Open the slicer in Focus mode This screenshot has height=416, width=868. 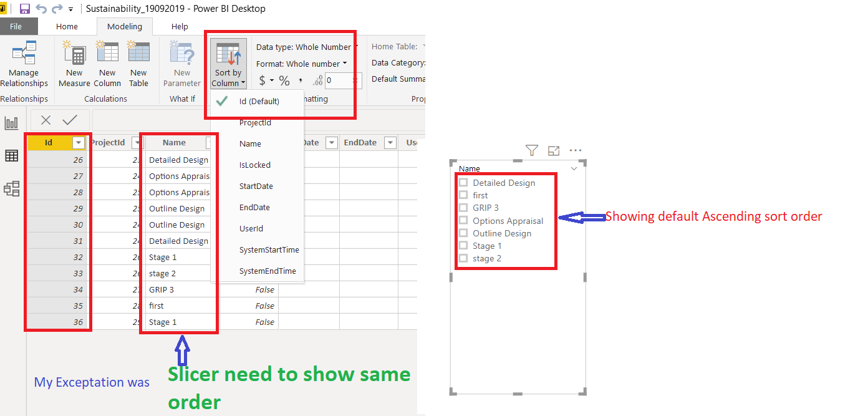pyautogui.click(x=553, y=150)
